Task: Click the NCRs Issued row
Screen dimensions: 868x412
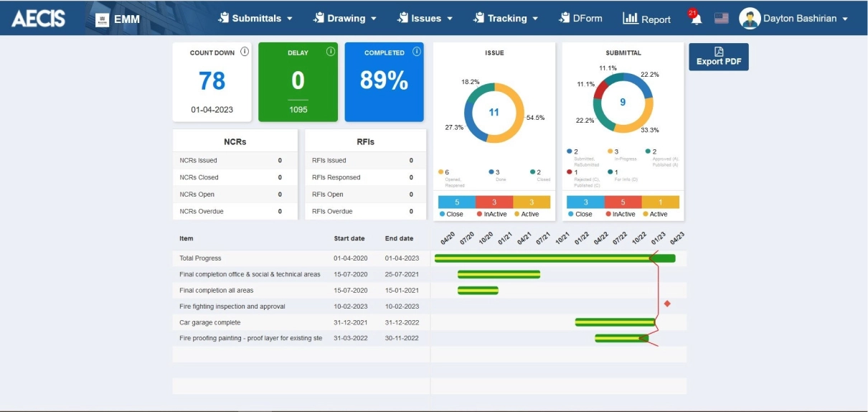Action: (x=235, y=160)
